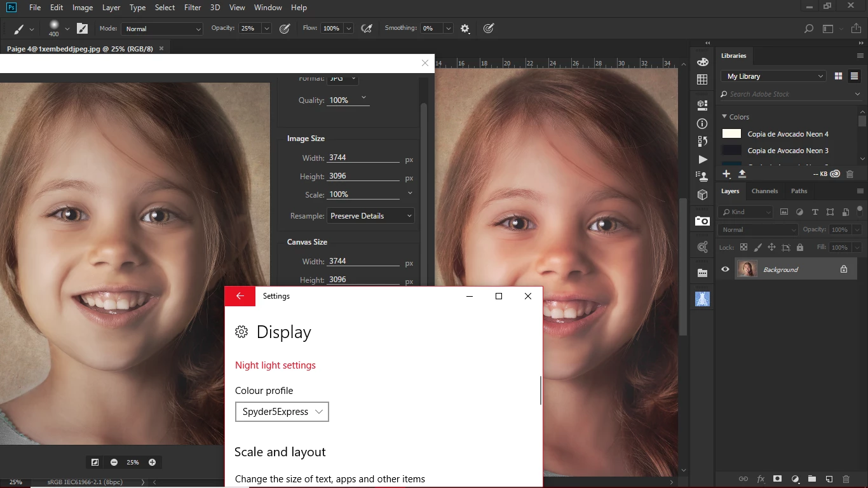
Task: Open the Colour profile Spyder5Express dropdown
Action: click(281, 412)
